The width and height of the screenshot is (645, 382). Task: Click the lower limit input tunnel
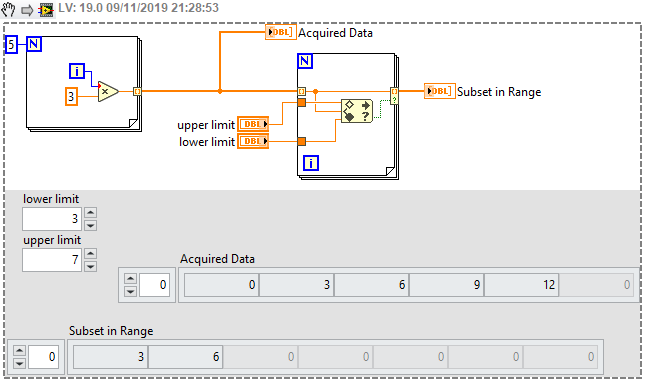[x=302, y=141]
